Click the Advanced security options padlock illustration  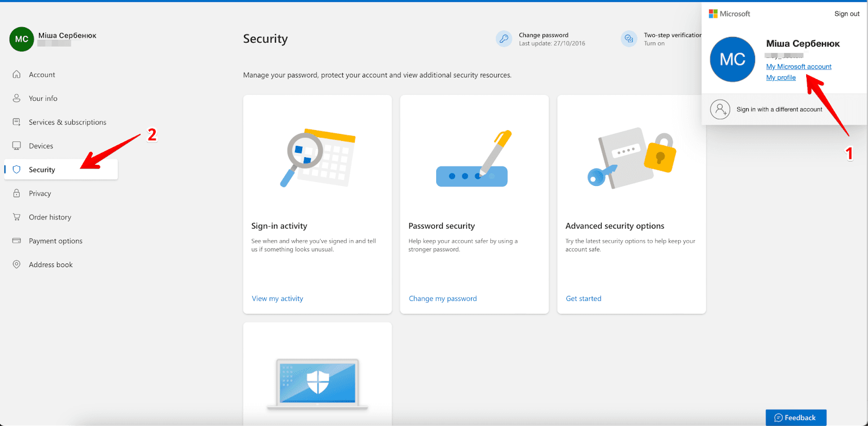click(x=631, y=158)
